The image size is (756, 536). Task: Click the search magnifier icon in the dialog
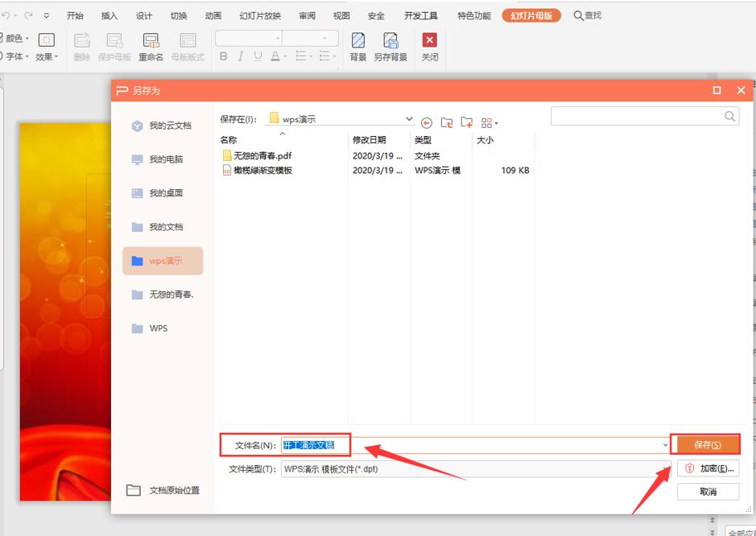tap(729, 116)
